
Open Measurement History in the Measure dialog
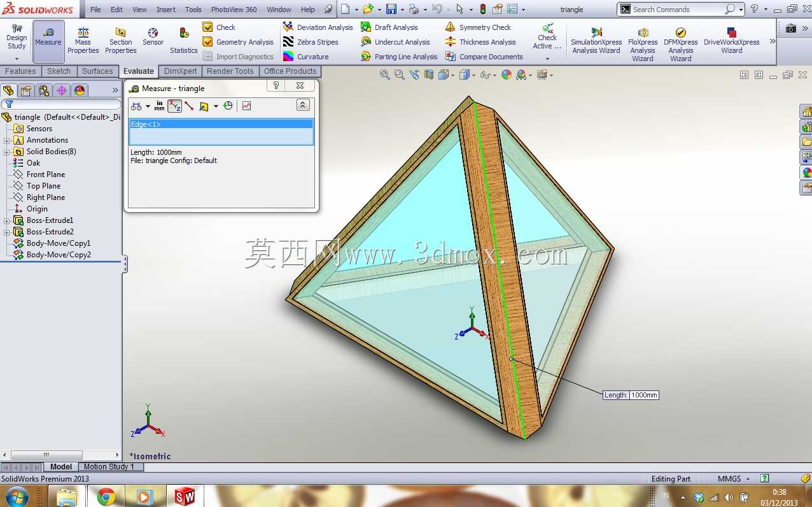[228, 106]
